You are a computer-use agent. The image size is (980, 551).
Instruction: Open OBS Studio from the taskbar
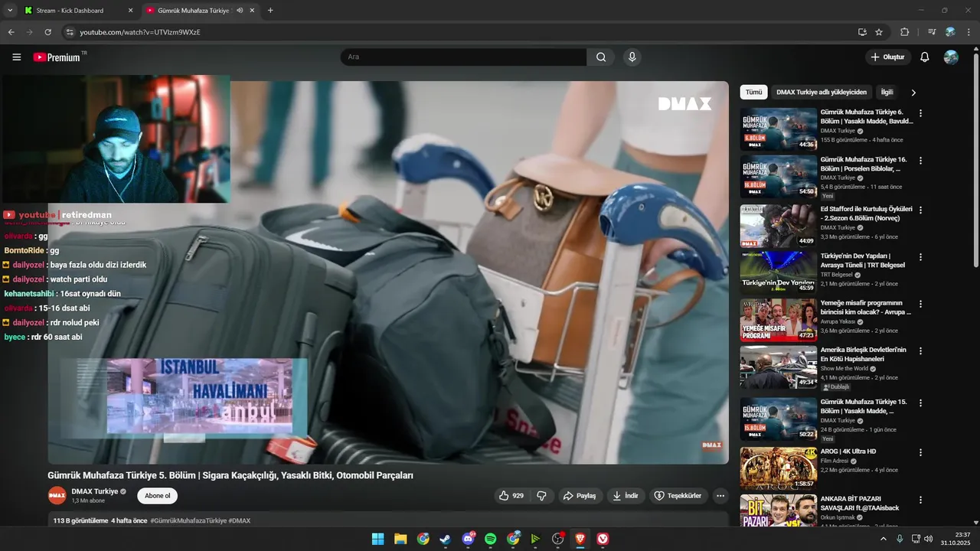click(x=558, y=539)
